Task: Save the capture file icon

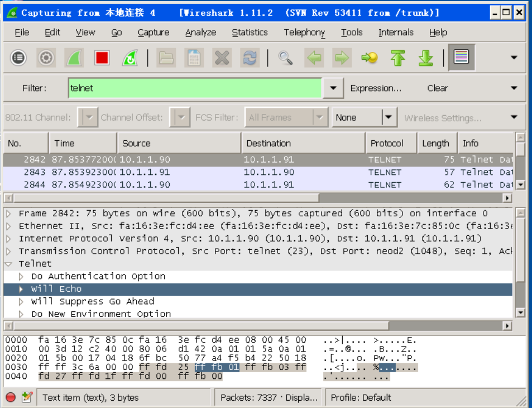Action: pos(194,58)
